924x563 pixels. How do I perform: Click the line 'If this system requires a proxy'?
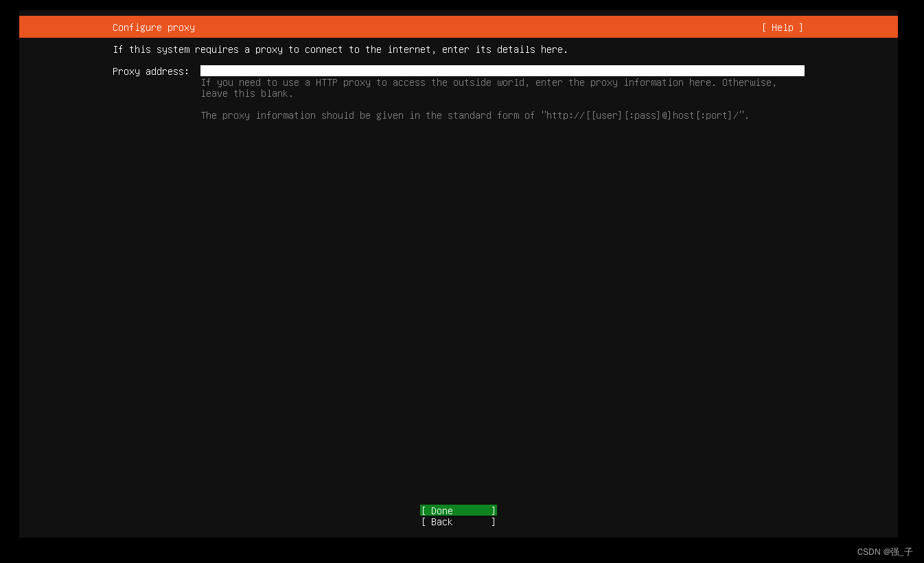pyautogui.click(x=340, y=49)
